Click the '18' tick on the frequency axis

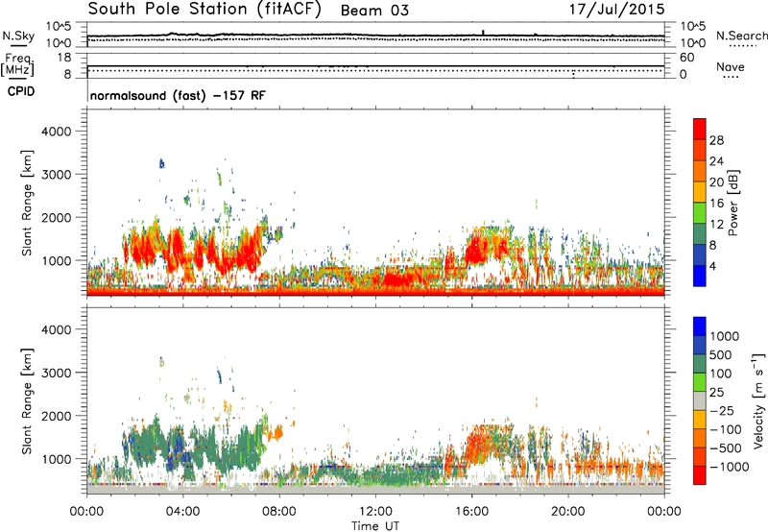coord(63,58)
